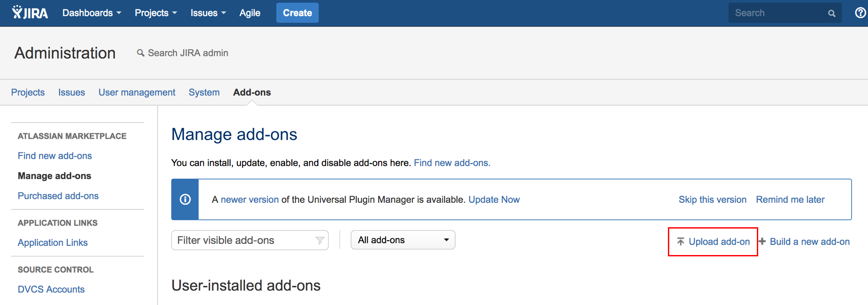Click the Update Now link

click(x=494, y=199)
